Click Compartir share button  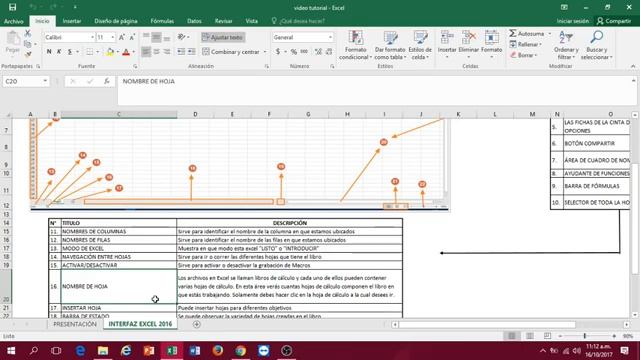pyautogui.click(x=613, y=21)
